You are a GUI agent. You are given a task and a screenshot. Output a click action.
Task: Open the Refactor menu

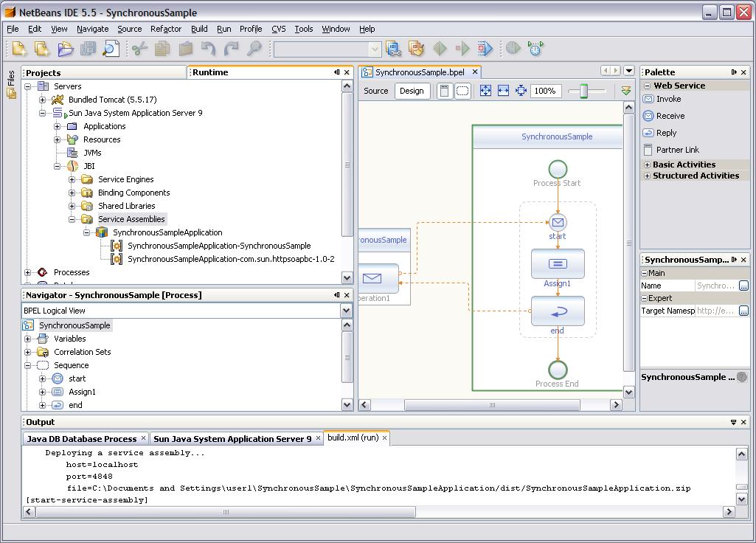[166, 29]
